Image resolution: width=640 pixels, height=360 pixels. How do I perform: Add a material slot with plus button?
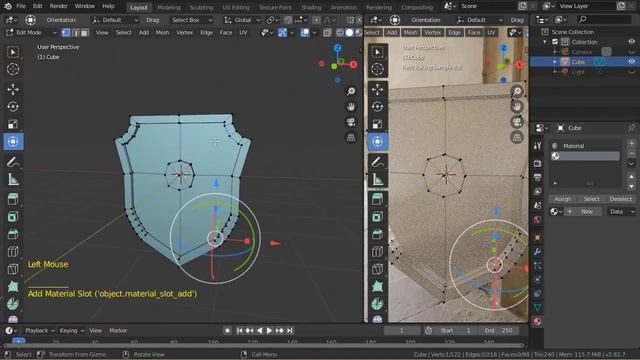[631, 143]
